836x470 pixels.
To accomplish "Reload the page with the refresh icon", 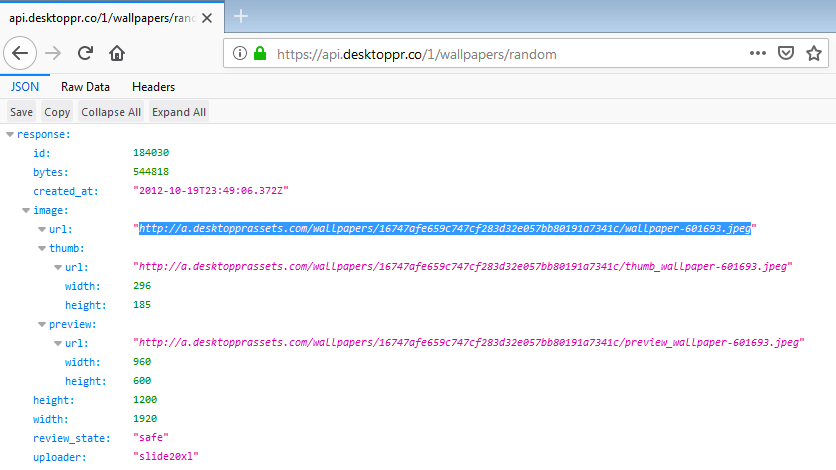I will pyautogui.click(x=85, y=53).
